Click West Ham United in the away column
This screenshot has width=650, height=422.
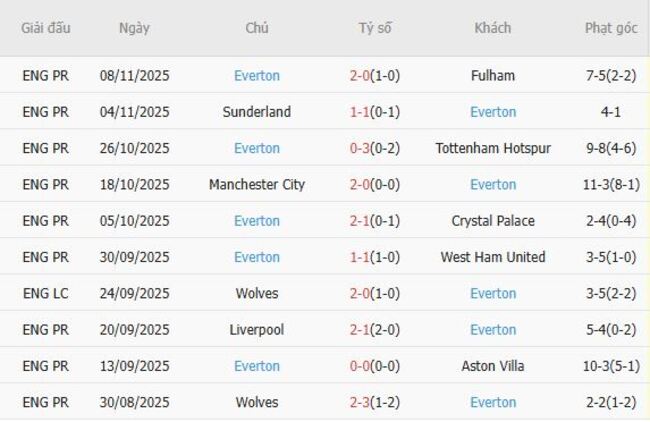tap(493, 257)
